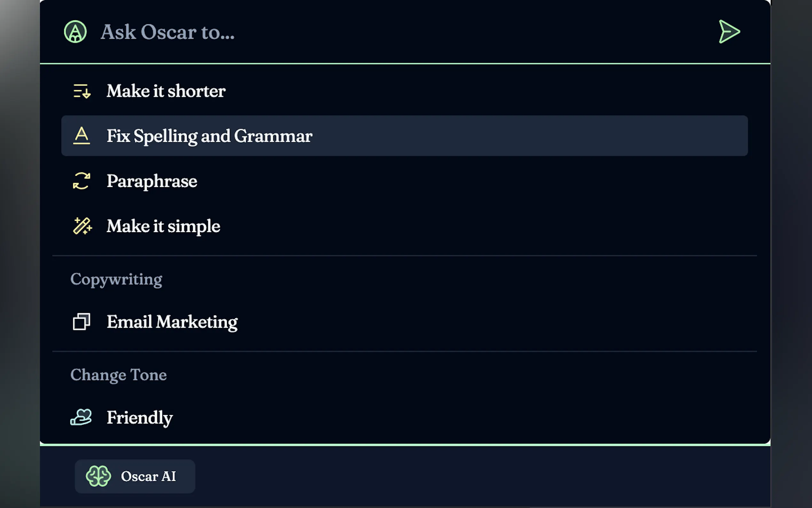812x508 pixels.
Task: Click the Paraphrase arrows icon
Action: (x=82, y=181)
